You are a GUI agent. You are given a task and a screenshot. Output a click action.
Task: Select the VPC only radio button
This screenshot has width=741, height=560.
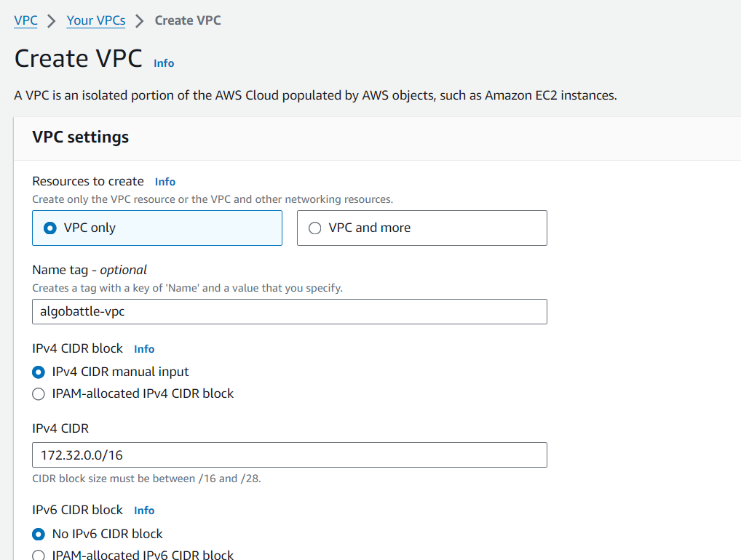click(49, 227)
